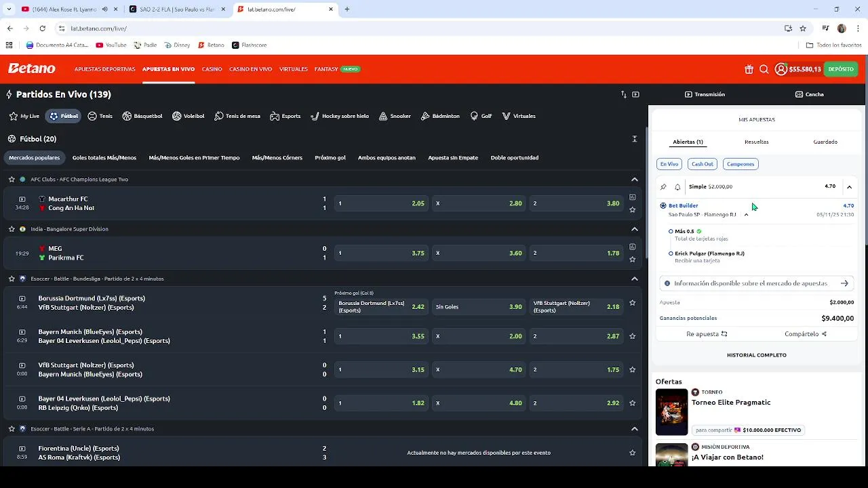Image resolution: width=868 pixels, height=488 pixels.
Task: Open the Apuestas Deportivas menu
Action: tap(105, 69)
